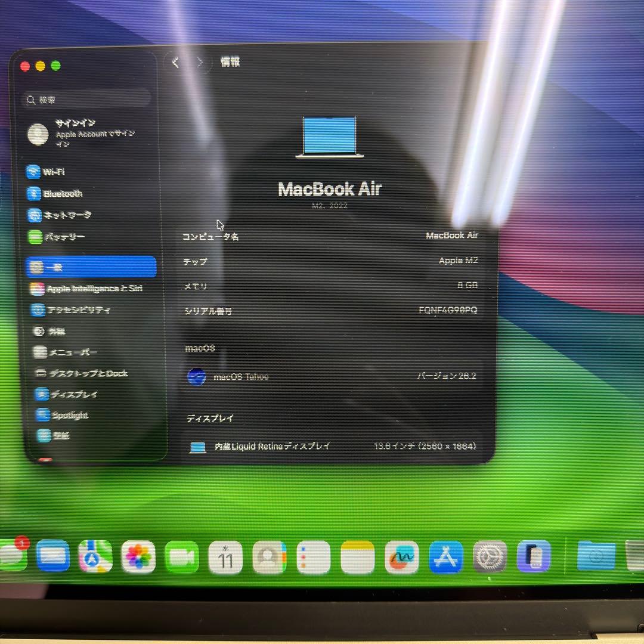Open 外観 (Appearance) settings
This screenshot has width=644, height=644.
pos(58,331)
